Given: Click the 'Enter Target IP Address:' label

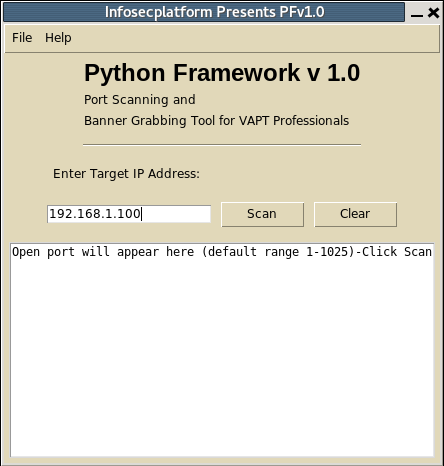Looking at the screenshot, I should (x=126, y=174).
